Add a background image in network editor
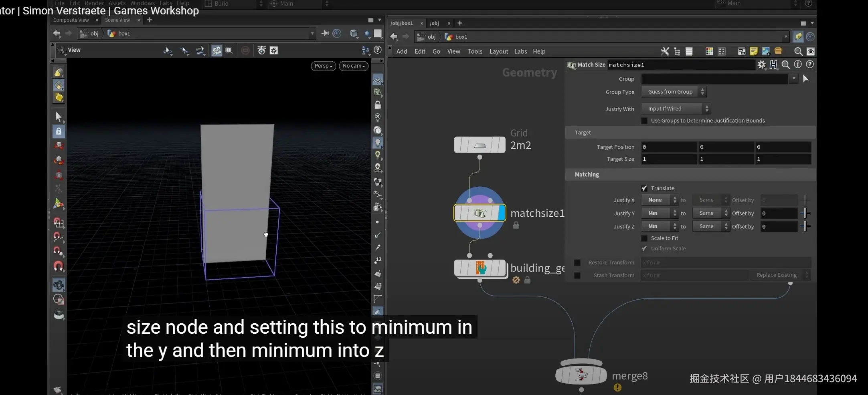The width and height of the screenshot is (868, 395). pos(766,51)
